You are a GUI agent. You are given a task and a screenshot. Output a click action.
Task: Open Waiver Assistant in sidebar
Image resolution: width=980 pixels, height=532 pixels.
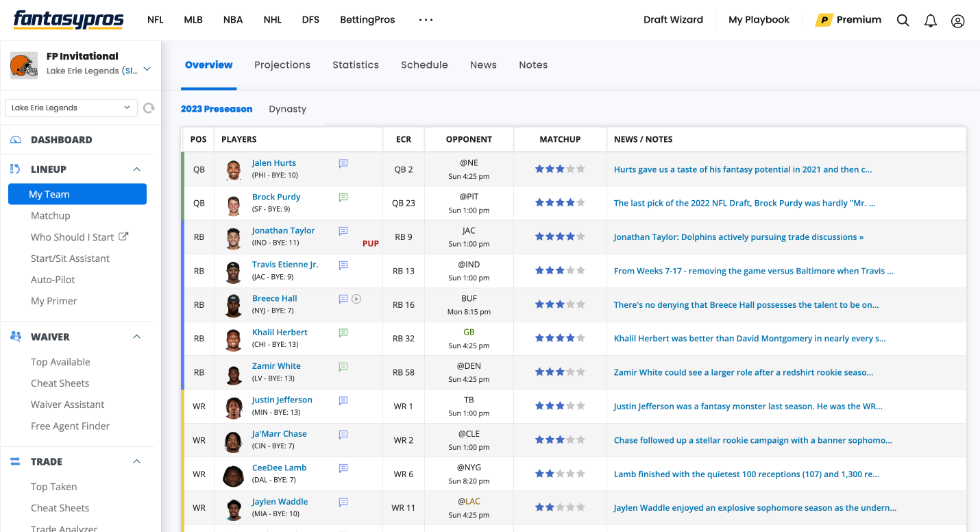(x=68, y=404)
